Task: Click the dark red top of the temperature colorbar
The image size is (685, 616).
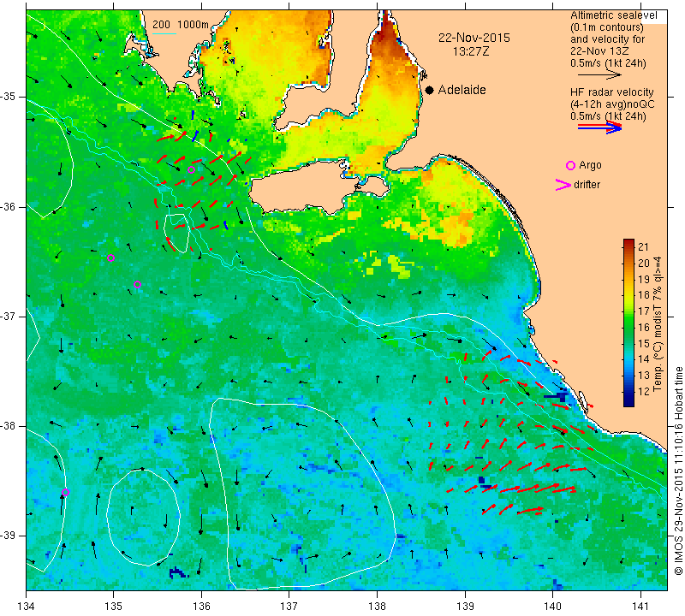Action: [628, 242]
